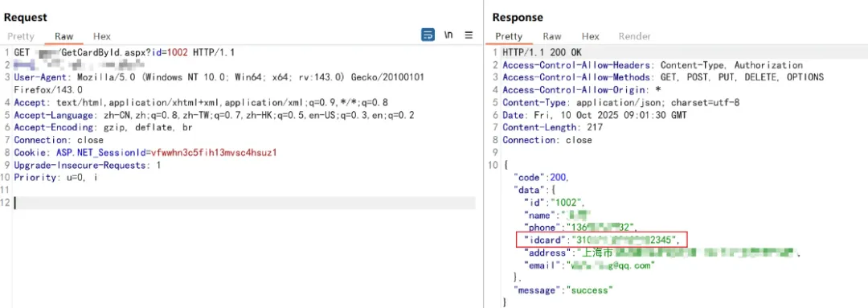Open the Response Render tab
This screenshot has width=868, height=308.
[x=634, y=36]
